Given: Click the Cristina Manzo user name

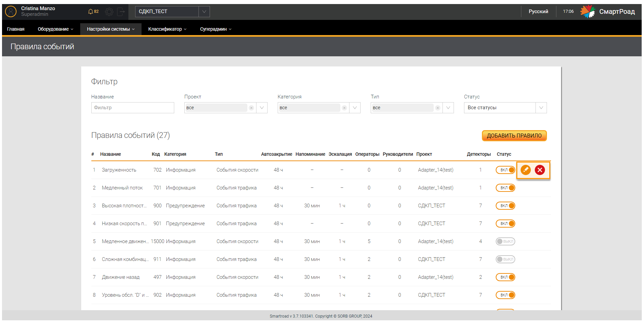Looking at the screenshot, I should [38, 8].
